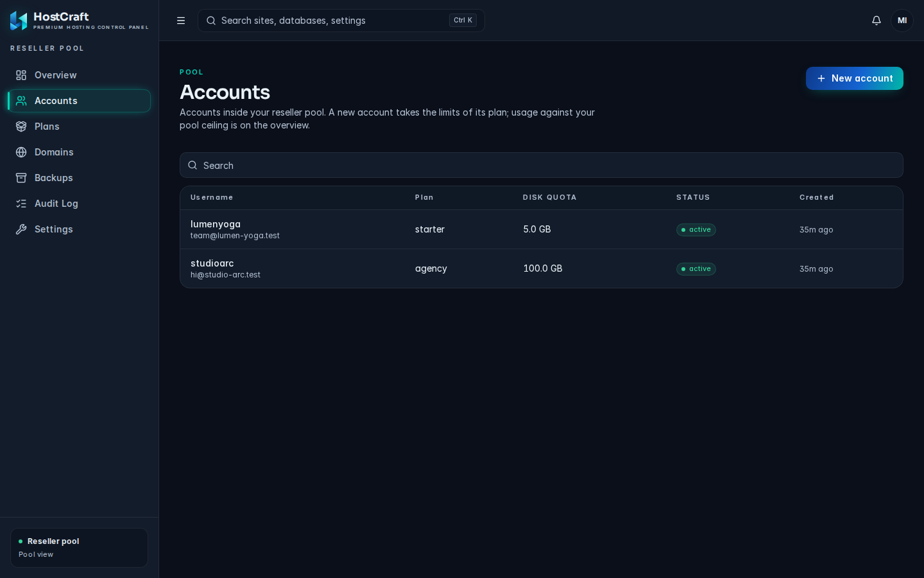
Task: Click the Audit Log checklist icon
Action: [x=21, y=204]
